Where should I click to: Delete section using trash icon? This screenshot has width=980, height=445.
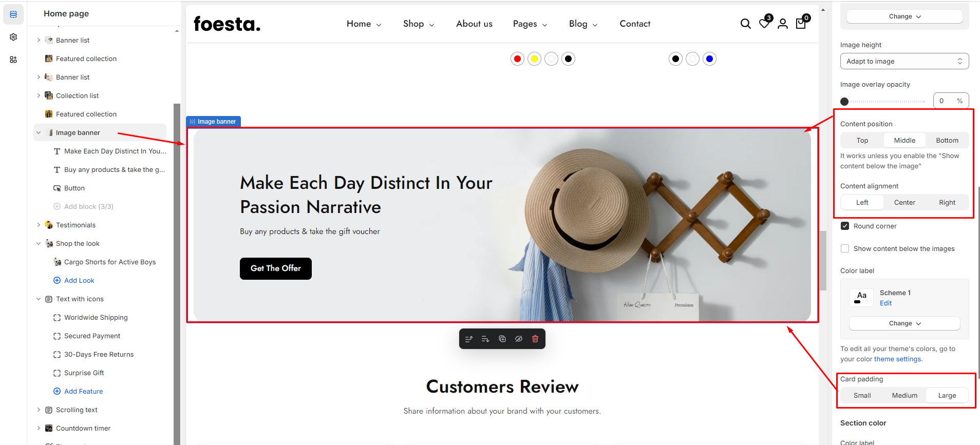pos(535,339)
